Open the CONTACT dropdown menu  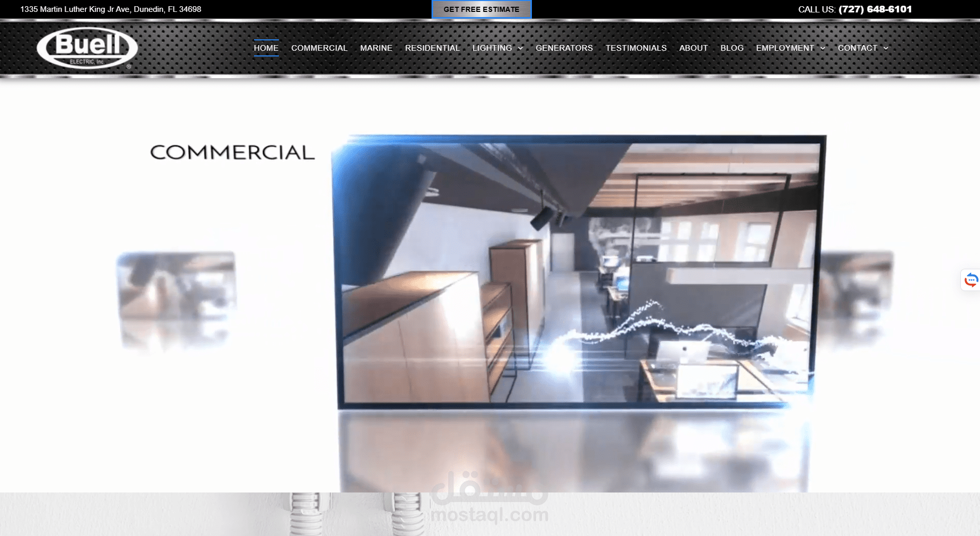tap(857, 48)
